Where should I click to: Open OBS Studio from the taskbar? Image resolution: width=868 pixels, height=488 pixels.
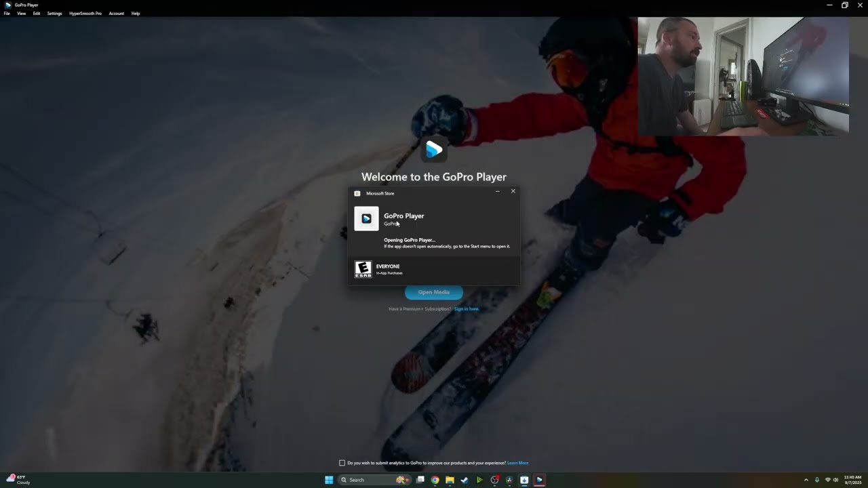(494, 480)
